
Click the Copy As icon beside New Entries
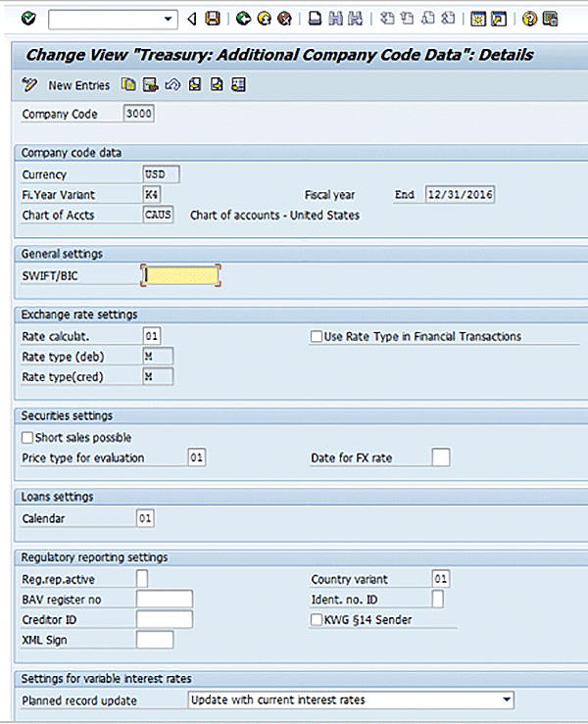(129, 85)
